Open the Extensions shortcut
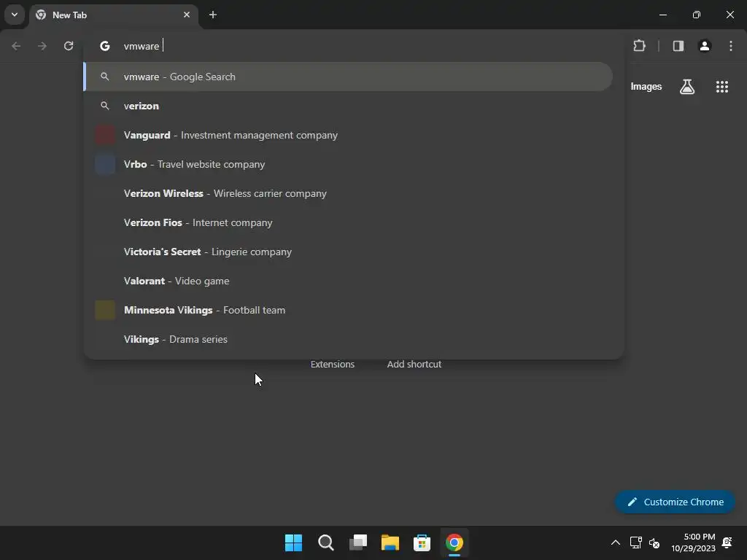Screen dimensions: 747x560 coord(333,365)
